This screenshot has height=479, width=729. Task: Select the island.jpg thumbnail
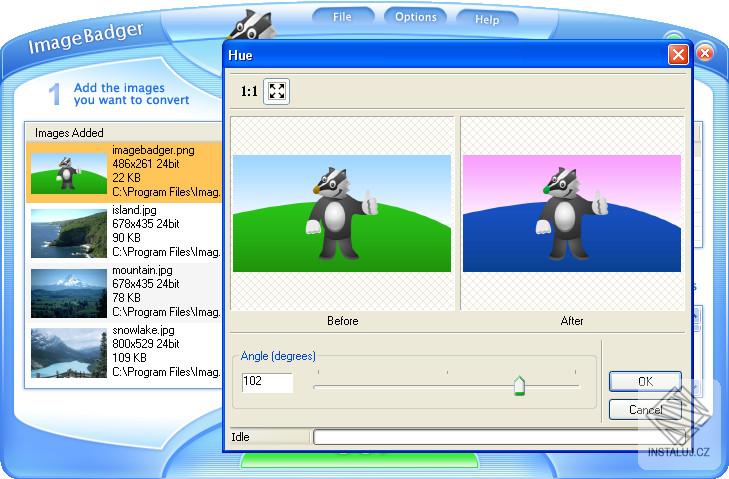pyautogui.click(x=69, y=233)
